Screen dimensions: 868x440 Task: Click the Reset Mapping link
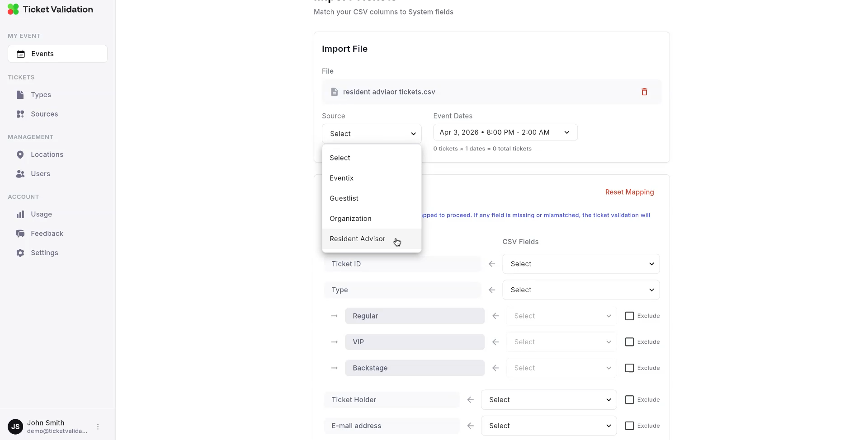click(629, 192)
